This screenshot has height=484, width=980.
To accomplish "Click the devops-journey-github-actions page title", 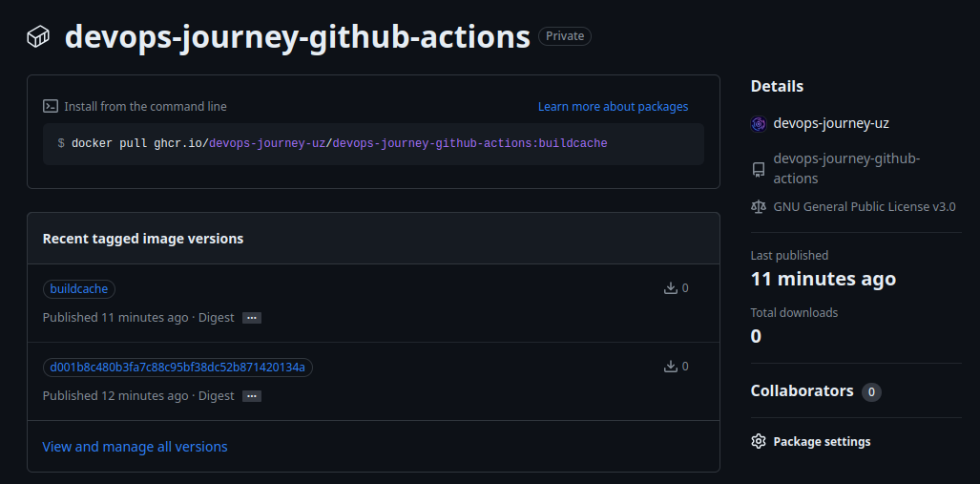I will (x=298, y=36).
